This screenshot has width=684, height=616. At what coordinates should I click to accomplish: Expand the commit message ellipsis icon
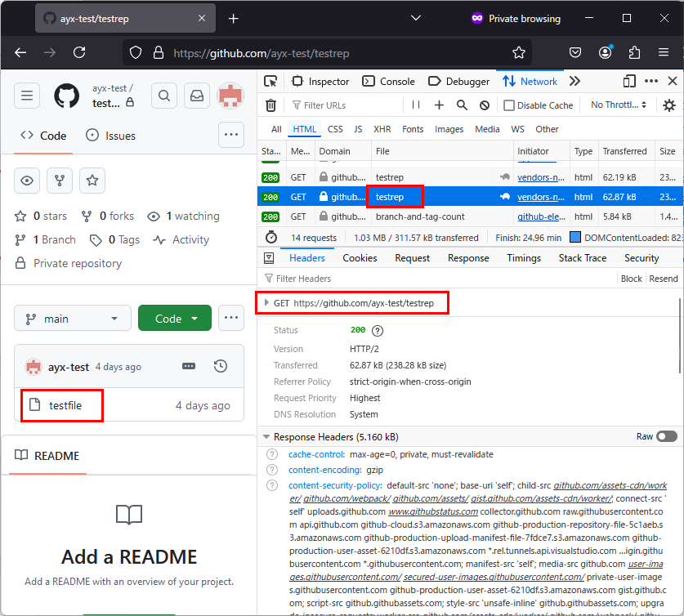[x=189, y=366]
